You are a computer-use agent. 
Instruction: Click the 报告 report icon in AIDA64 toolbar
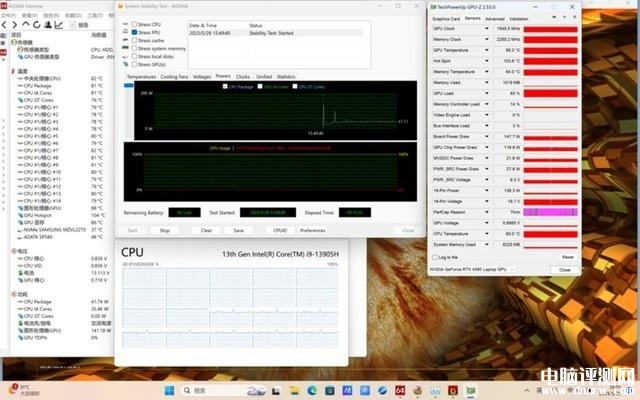pyautogui.click(x=73, y=25)
